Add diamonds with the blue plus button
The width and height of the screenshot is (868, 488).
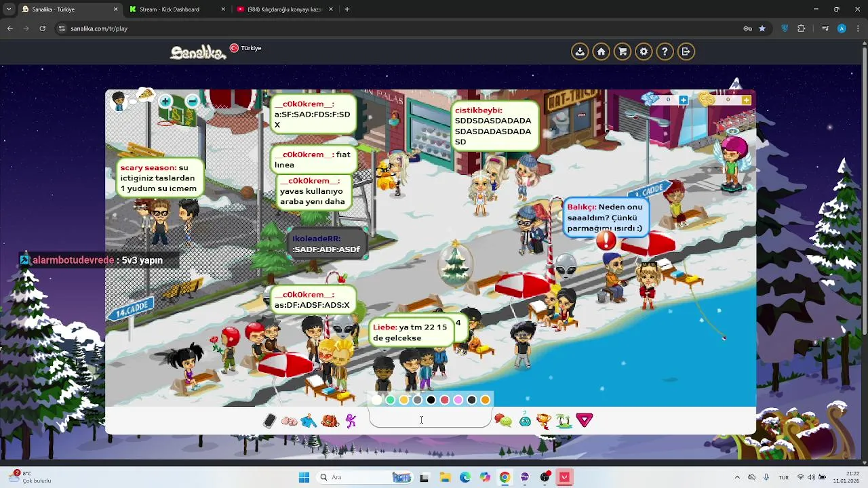click(684, 100)
